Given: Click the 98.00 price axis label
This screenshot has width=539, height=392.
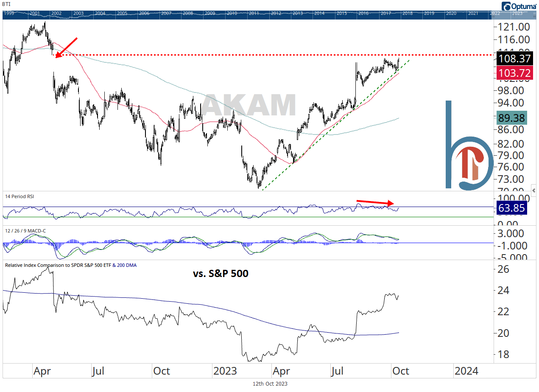Looking at the screenshot, I should [511, 90].
